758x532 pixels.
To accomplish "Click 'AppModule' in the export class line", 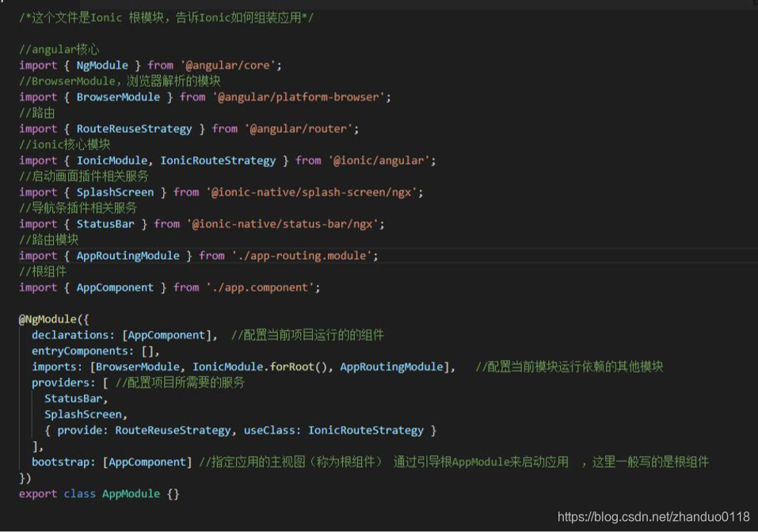I will pyautogui.click(x=131, y=494).
